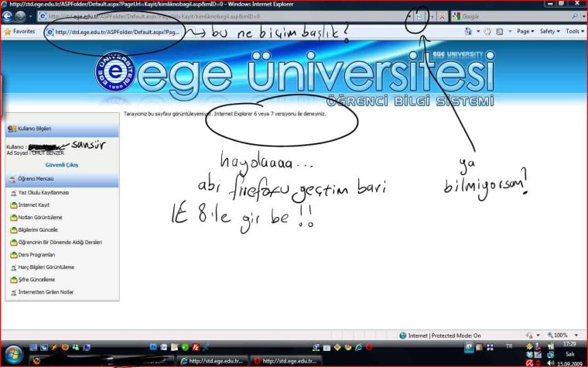This screenshot has width=588, height=368.
Task: Open the Tools dropdown menu
Action: pyautogui.click(x=574, y=32)
